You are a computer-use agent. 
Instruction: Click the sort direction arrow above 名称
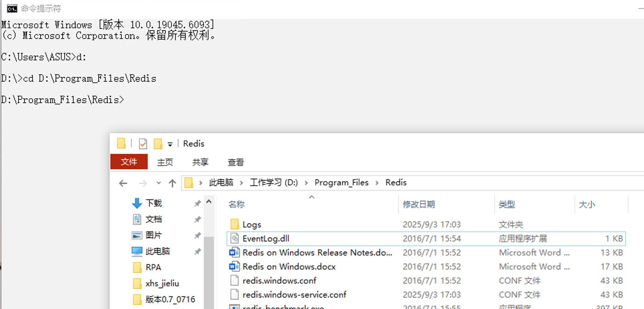312,197
